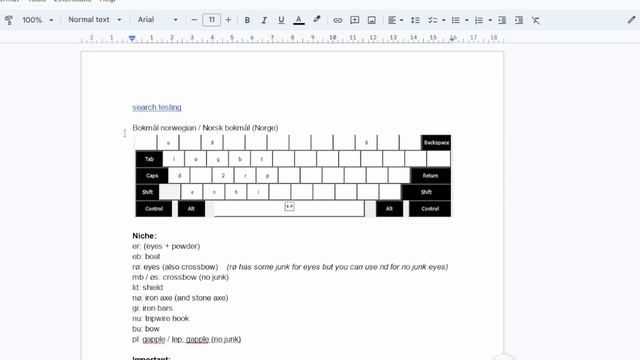640x360 pixels.
Task: Open the 100% zoom dropdown
Action: (38, 20)
